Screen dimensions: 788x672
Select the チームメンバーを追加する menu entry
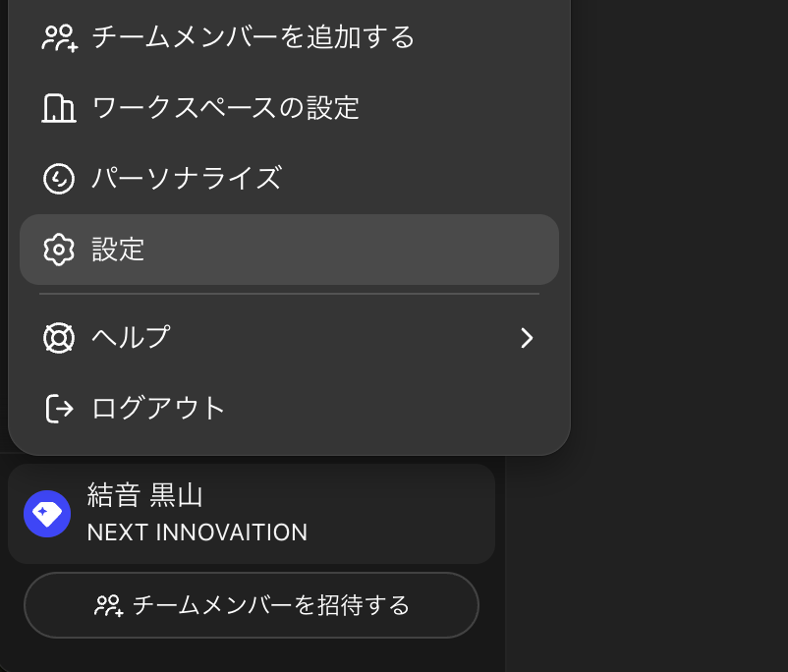[253, 38]
